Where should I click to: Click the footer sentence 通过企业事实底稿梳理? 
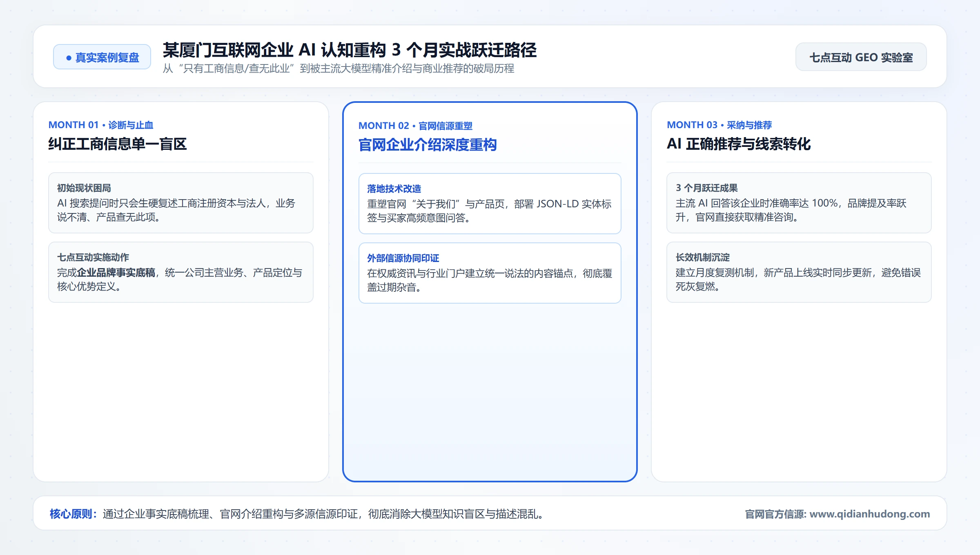click(x=323, y=514)
